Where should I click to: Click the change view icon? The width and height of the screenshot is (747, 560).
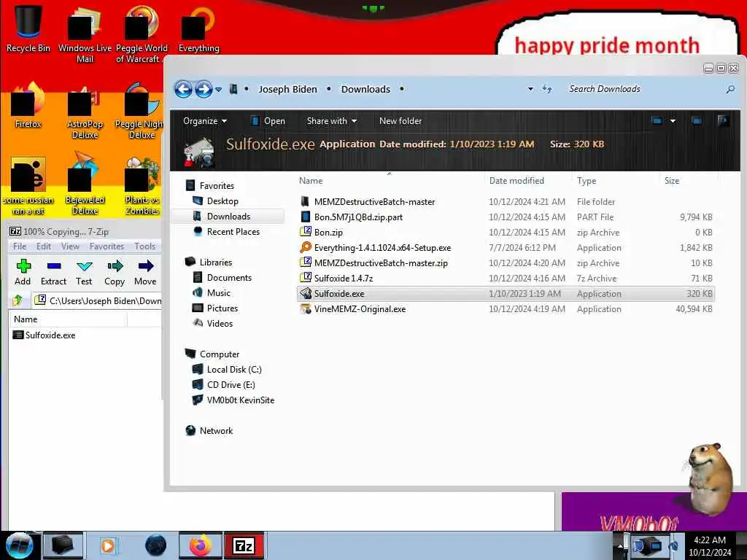(x=657, y=121)
